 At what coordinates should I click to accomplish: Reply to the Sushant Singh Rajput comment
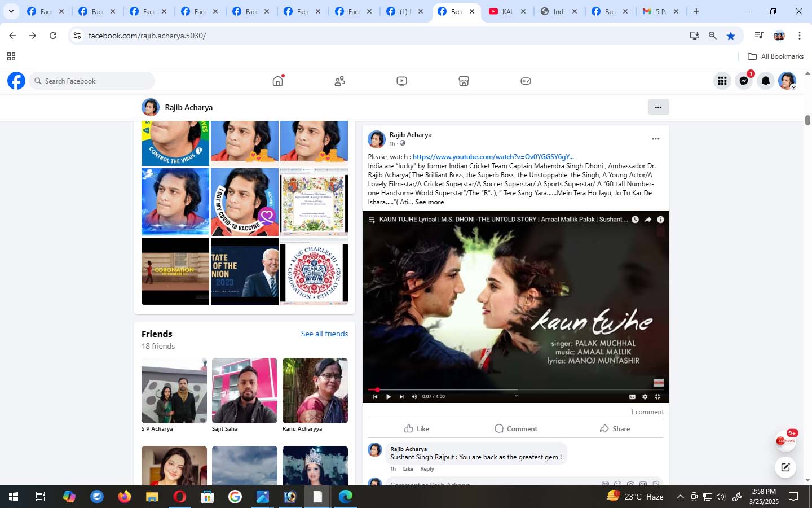coord(427,469)
